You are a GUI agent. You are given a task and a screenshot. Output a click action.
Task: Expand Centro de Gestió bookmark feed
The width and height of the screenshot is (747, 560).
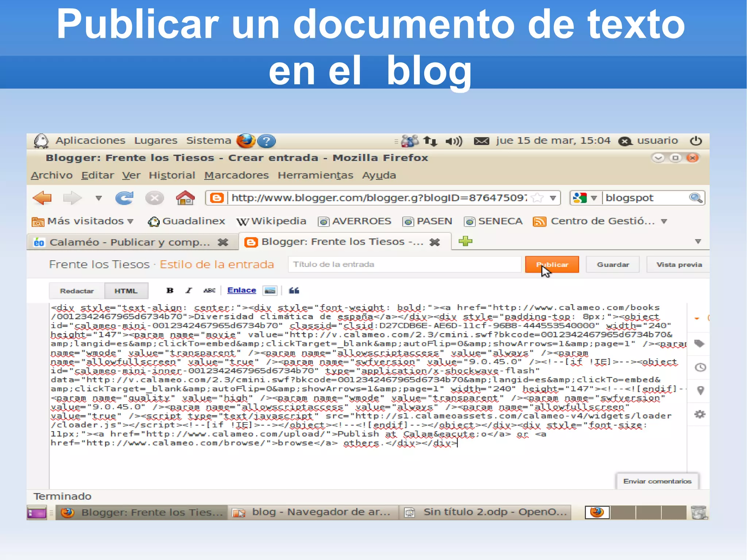(600, 221)
